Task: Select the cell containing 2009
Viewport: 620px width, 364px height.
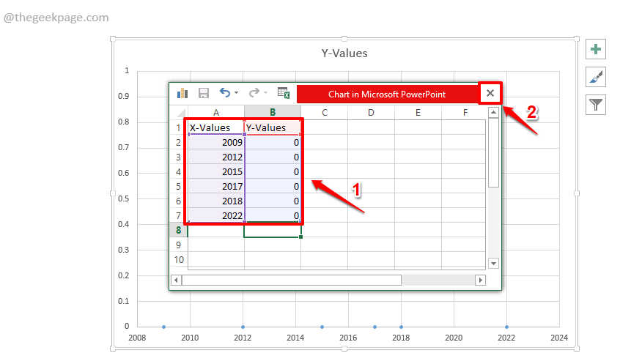Action: 216,142
